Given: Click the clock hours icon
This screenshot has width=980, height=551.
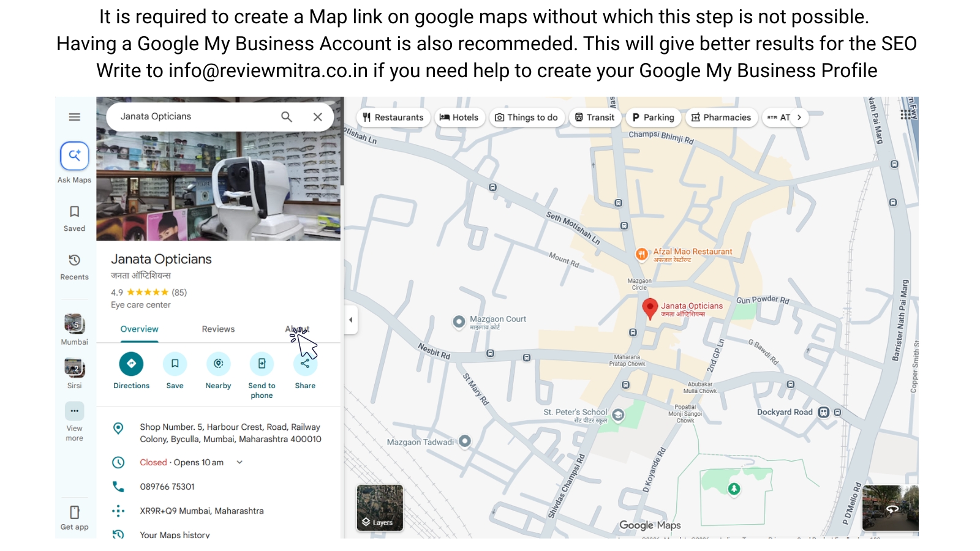Looking at the screenshot, I should coord(118,462).
